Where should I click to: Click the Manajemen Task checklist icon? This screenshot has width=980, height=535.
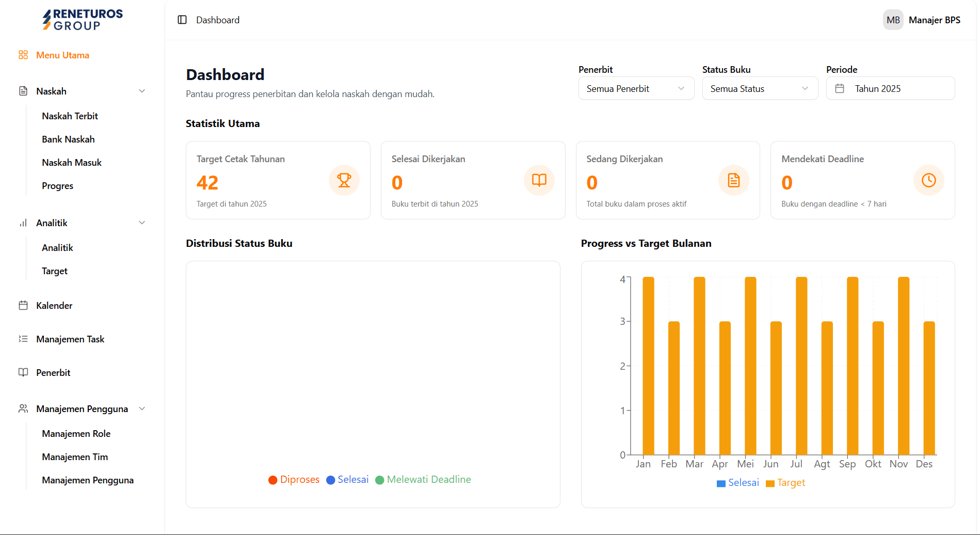tap(23, 339)
